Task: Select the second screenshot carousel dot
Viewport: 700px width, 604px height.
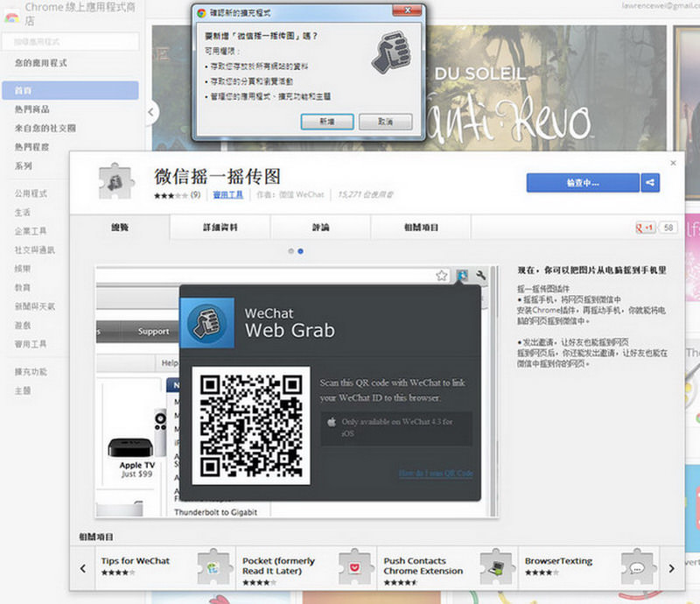Action: coord(300,251)
